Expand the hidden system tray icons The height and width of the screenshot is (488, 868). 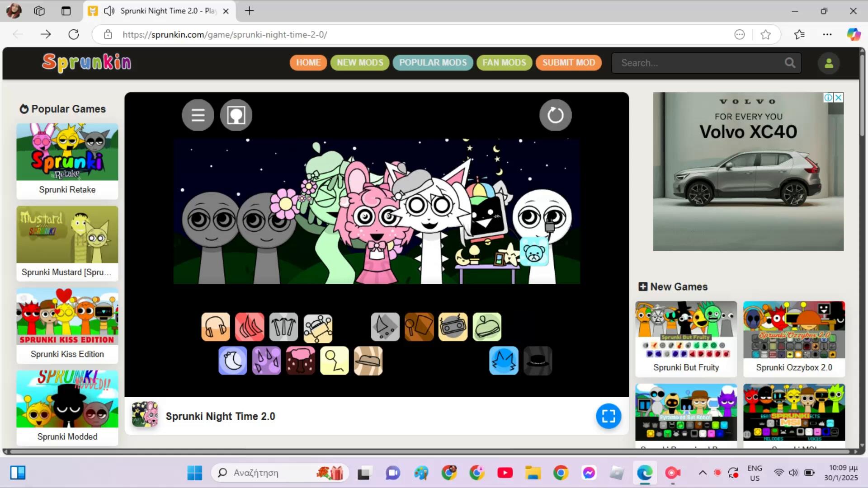click(x=703, y=473)
